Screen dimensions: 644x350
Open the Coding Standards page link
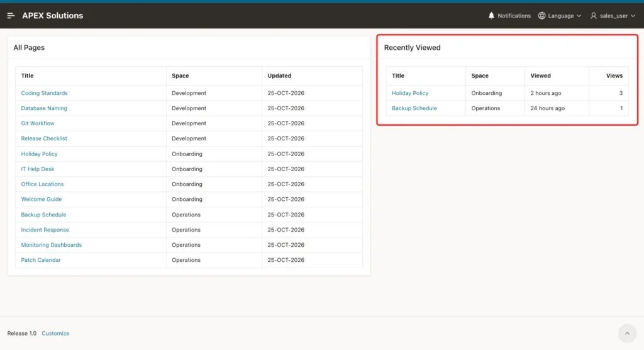[45, 93]
